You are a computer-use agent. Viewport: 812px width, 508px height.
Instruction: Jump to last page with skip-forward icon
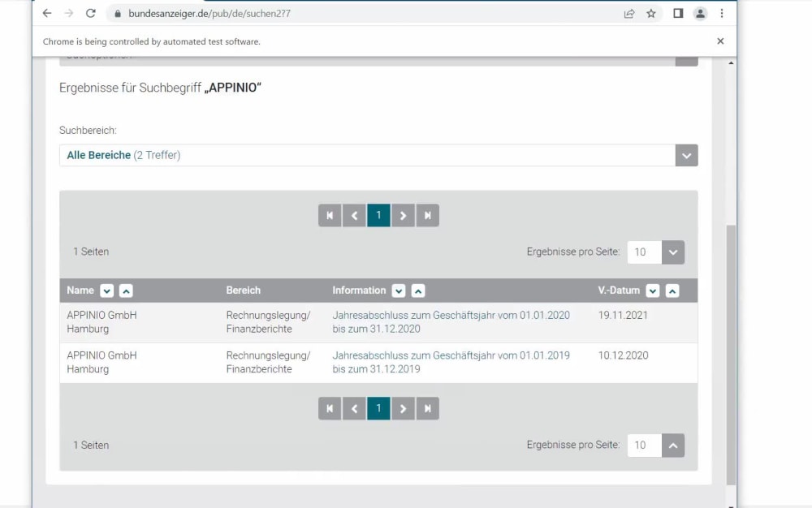pyautogui.click(x=427, y=215)
